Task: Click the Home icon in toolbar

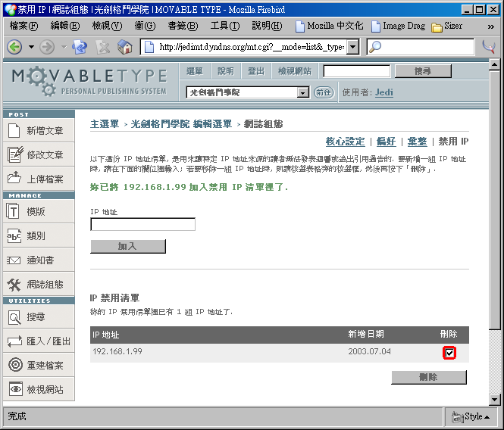Action: click(125, 47)
